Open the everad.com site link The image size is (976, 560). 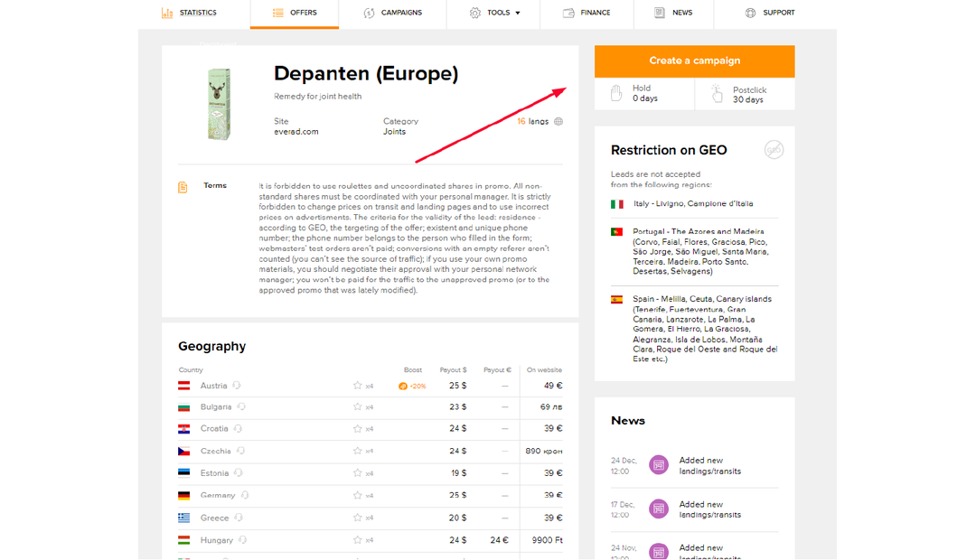pyautogui.click(x=296, y=132)
